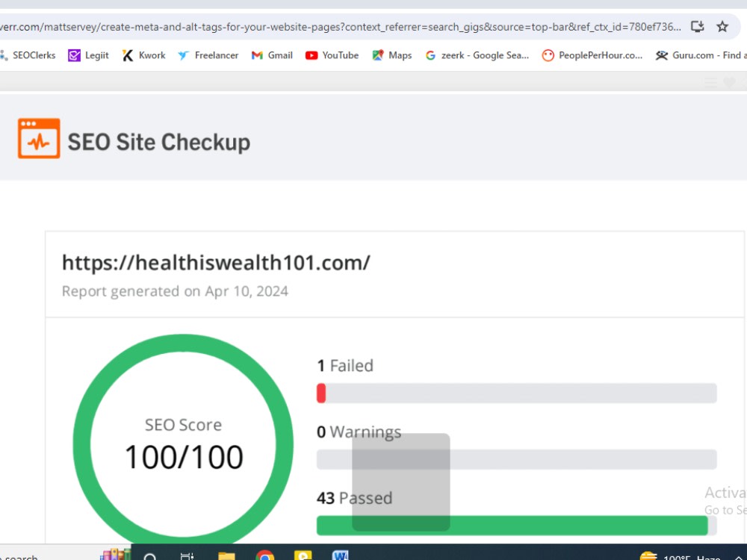Open the Freelancer bookmark

[208, 55]
